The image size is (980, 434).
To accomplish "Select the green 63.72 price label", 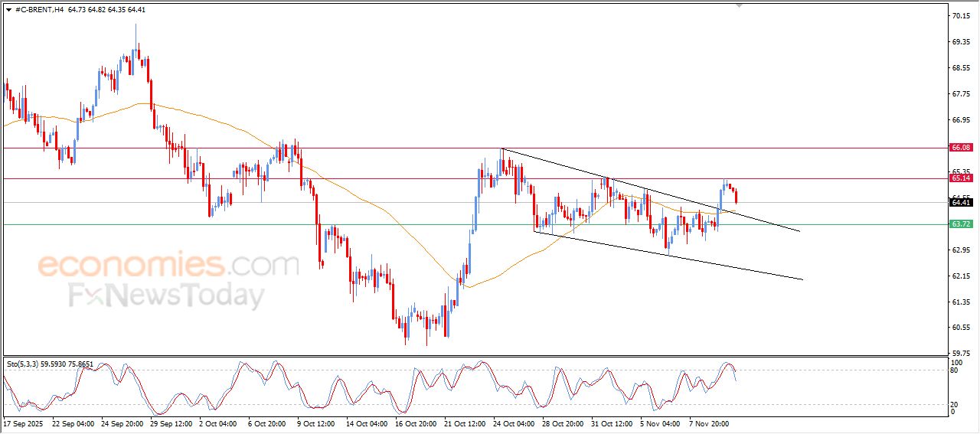I will point(960,224).
